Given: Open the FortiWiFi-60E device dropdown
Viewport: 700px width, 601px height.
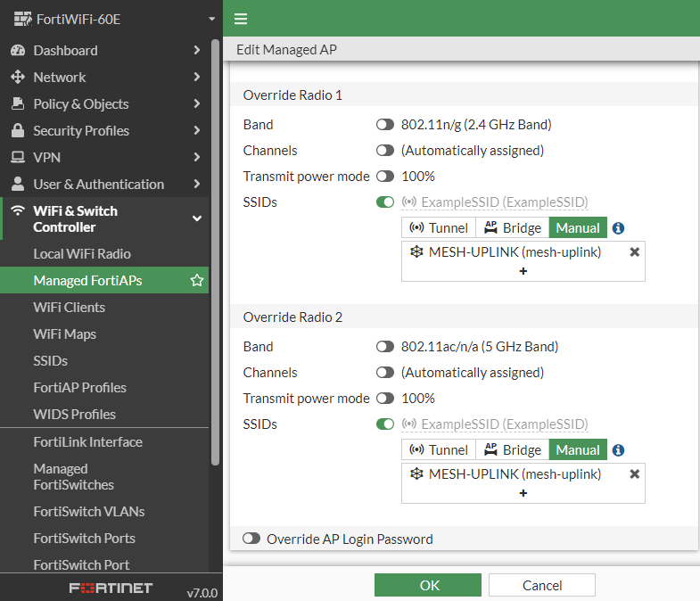Looking at the screenshot, I should pos(211,19).
